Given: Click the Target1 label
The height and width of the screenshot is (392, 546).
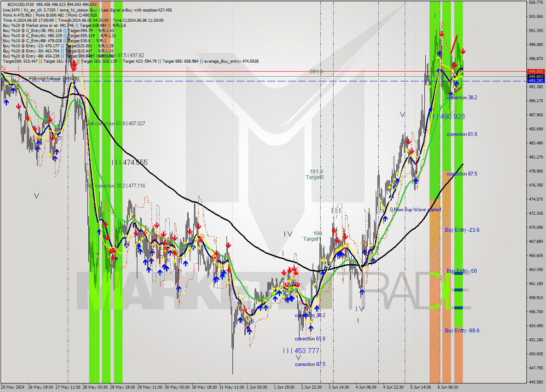Looking at the screenshot, I should tap(312, 239).
